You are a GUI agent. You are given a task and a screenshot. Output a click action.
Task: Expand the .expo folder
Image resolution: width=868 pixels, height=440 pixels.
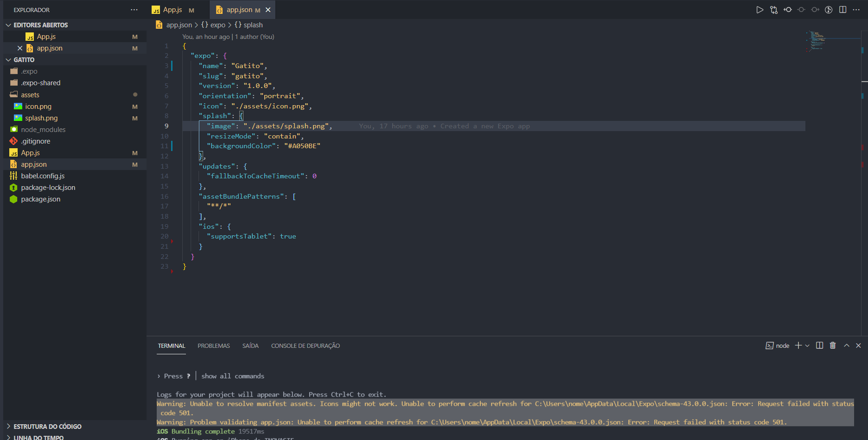coord(75,71)
